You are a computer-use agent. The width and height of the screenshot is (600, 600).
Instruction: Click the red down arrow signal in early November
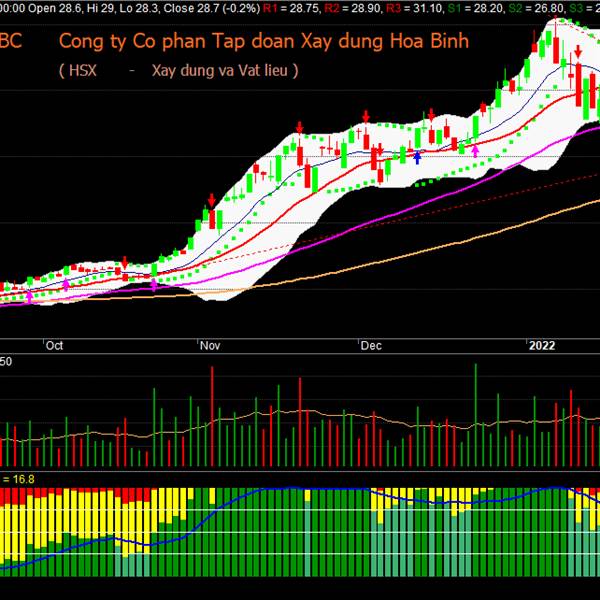pos(212,201)
